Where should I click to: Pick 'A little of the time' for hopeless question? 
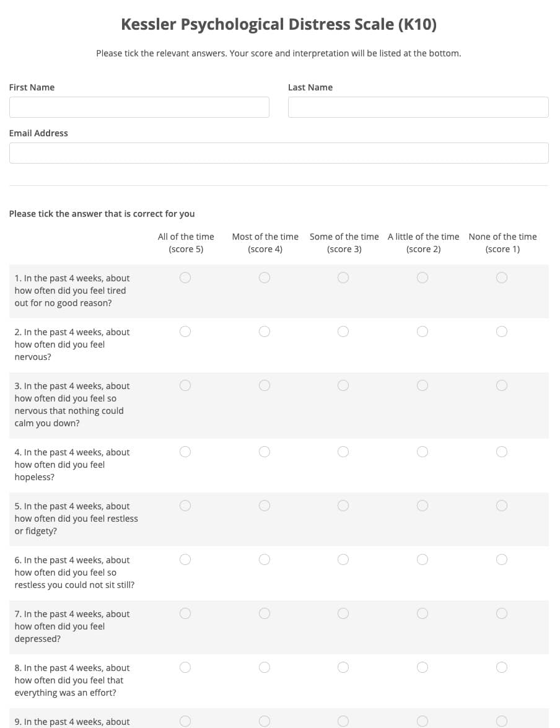point(422,452)
